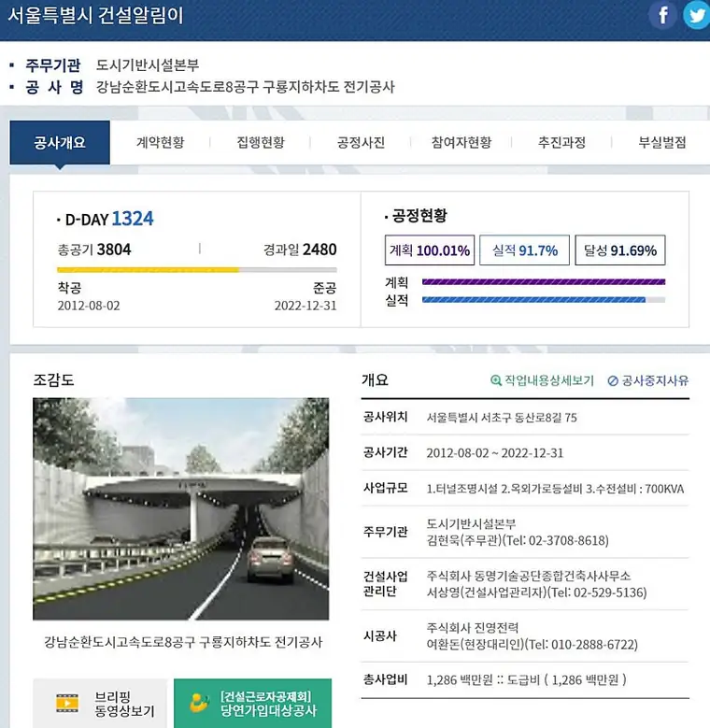Open 작업내용상세보기 link
710x728 pixels.
click(543, 380)
